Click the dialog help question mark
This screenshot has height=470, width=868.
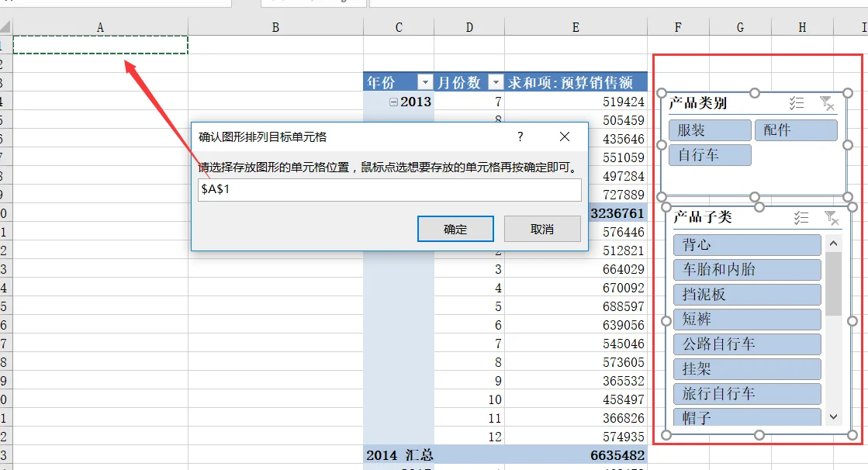[520, 137]
